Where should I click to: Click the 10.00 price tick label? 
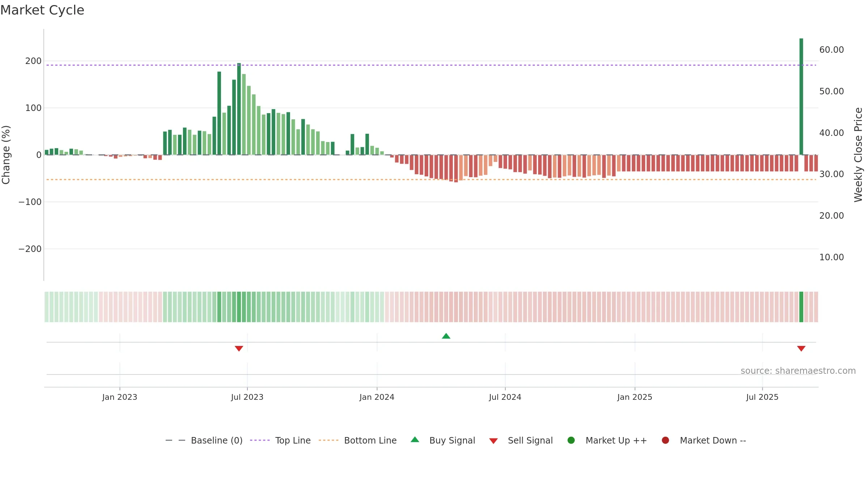click(831, 257)
